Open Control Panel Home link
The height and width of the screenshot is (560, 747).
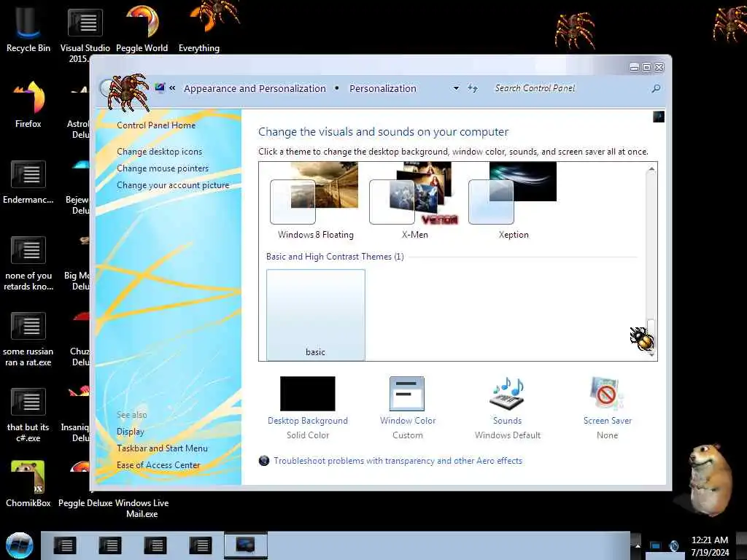(156, 125)
